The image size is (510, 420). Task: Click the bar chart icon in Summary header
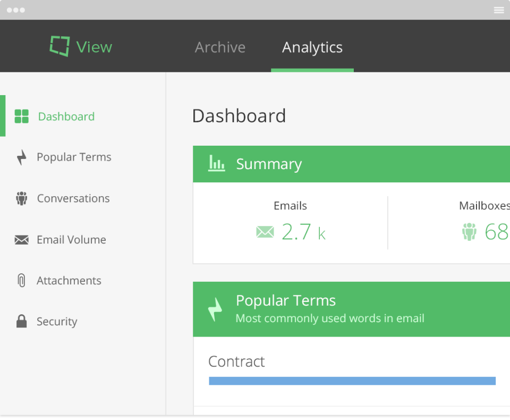click(x=216, y=164)
